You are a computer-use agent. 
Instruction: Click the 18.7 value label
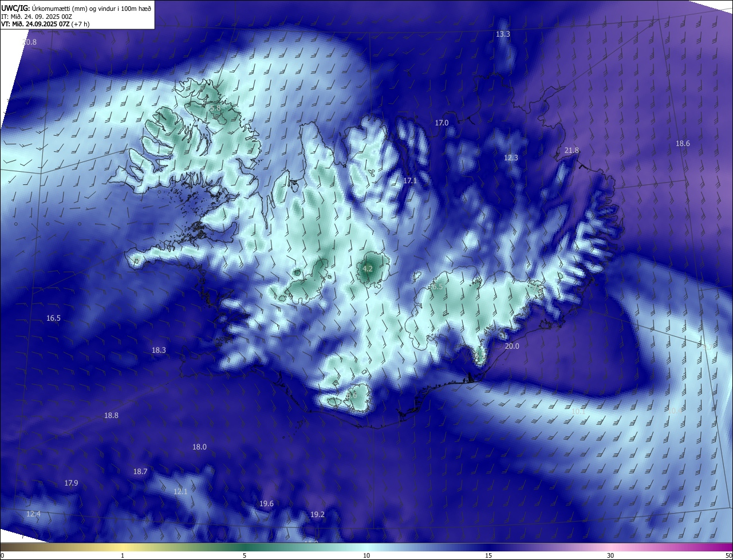[x=140, y=472]
